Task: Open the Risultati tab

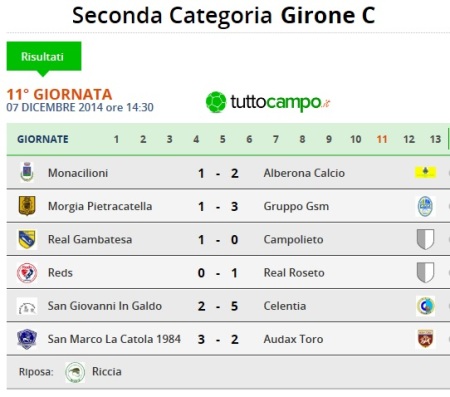Action: [x=44, y=56]
